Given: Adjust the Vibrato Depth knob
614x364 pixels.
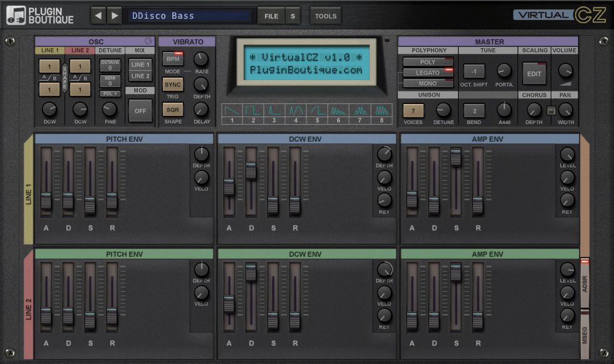Looking at the screenshot, I should [x=201, y=84].
